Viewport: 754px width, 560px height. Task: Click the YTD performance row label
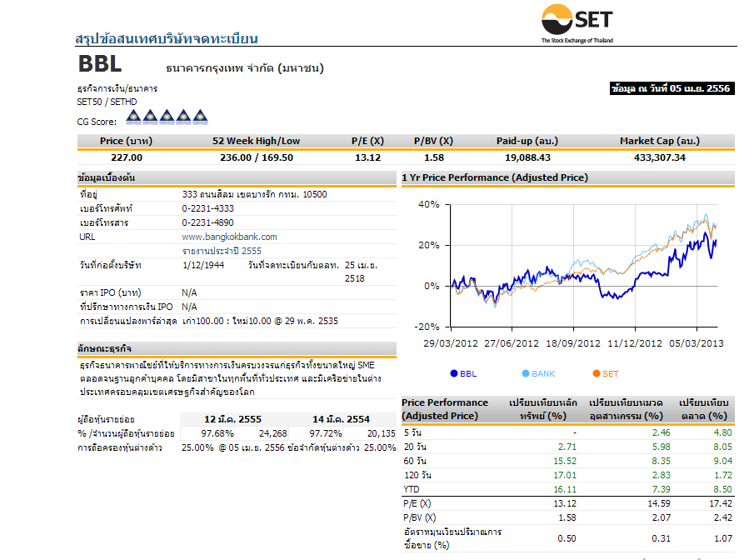[x=411, y=489]
